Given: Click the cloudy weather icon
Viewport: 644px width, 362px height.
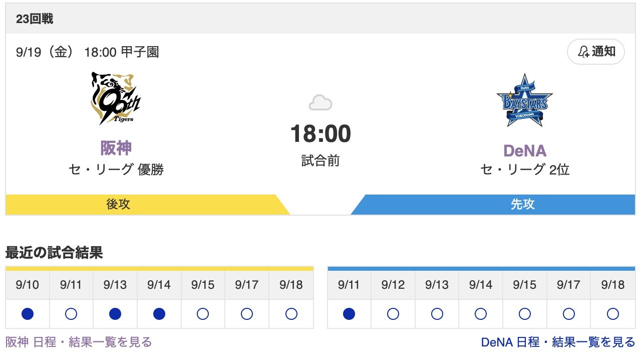Looking at the screenshot, I should [x=320, y=103].
